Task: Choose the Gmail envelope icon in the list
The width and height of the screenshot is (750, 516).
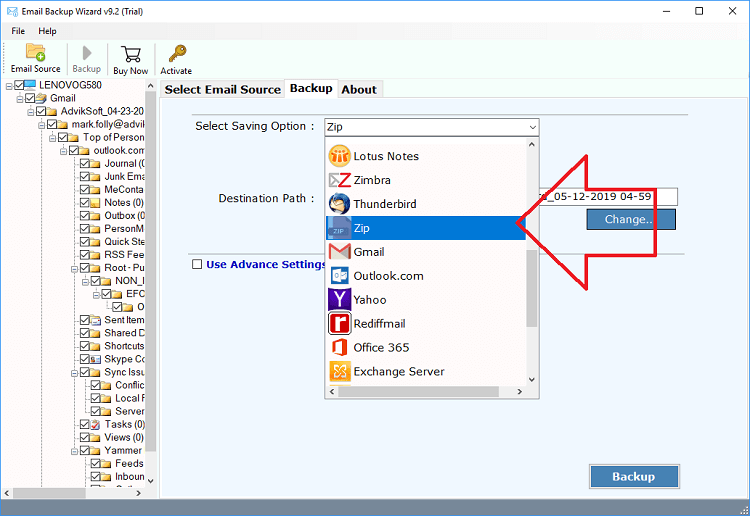Action: 339,252
